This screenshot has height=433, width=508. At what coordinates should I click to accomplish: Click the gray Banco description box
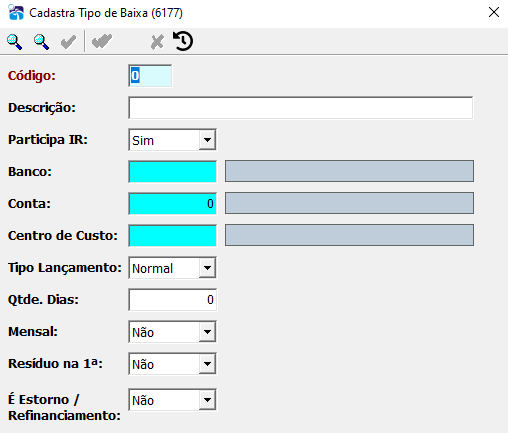coord(349,171)
